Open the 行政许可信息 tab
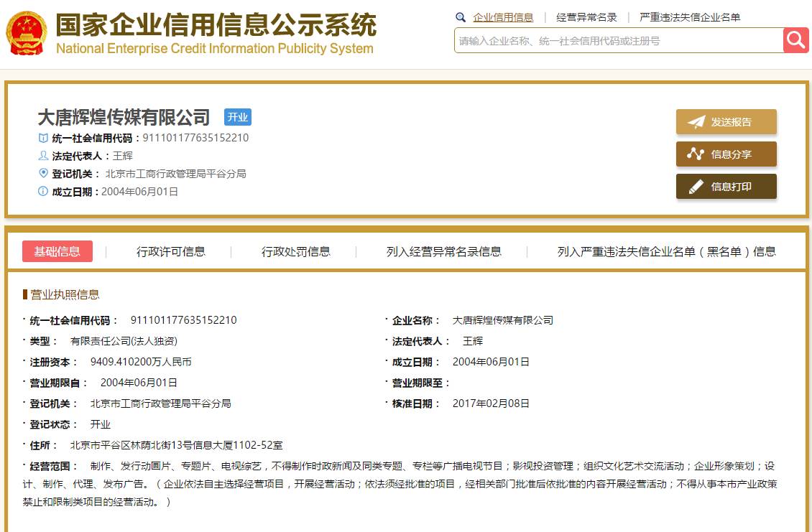The width and height of the screenshot is (812, 532). [x=171, y=251]
